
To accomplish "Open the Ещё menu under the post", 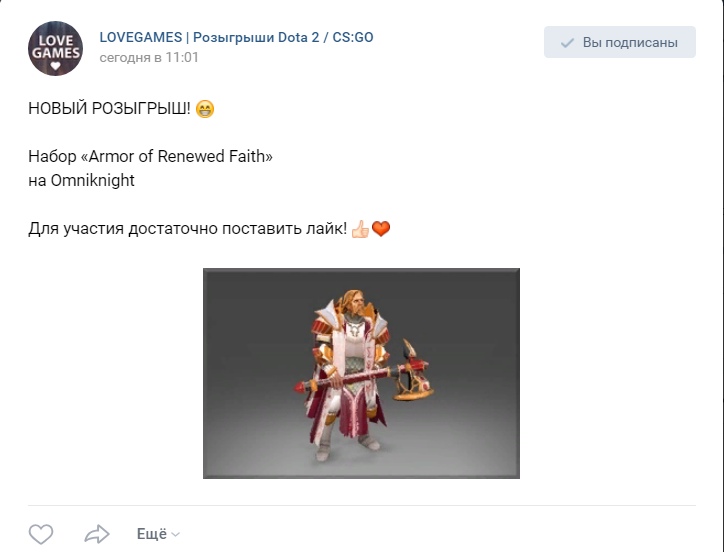I will point(151,534).
